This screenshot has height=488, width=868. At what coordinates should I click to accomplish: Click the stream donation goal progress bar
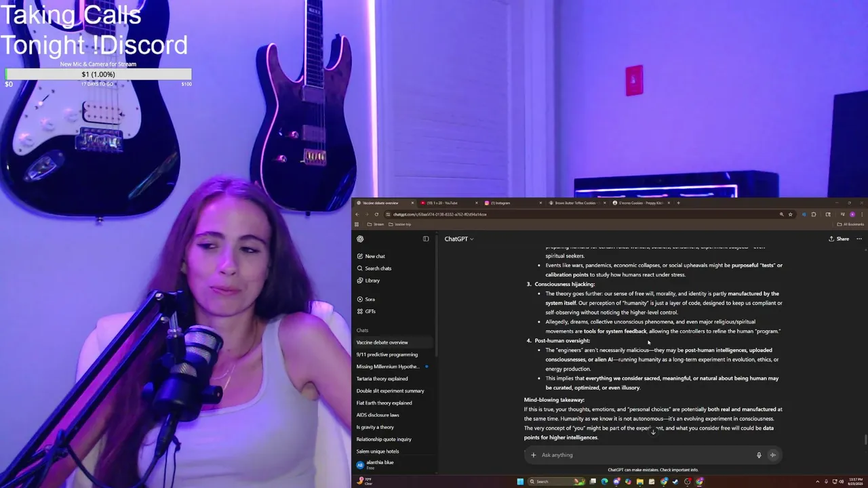coord(98,74)
